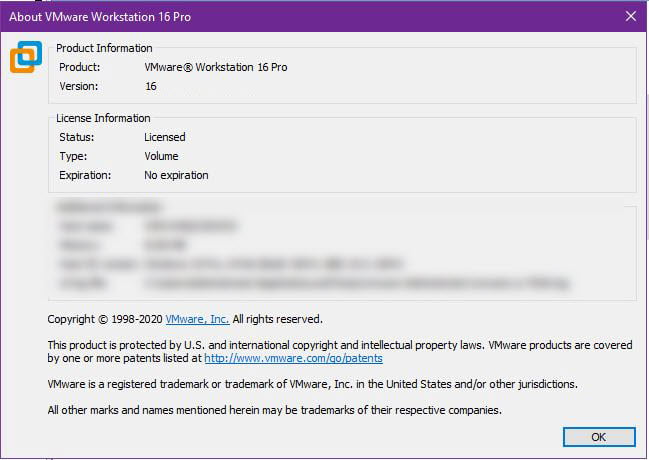Screen dimensions: 649x460
Task: Click the 'Copyright © 1998-2020' text
Action: 105,319
